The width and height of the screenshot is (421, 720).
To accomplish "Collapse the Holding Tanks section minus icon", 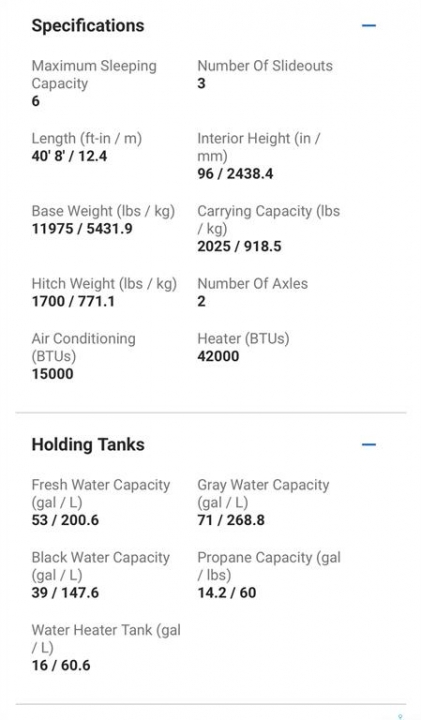I will [369, 444].
